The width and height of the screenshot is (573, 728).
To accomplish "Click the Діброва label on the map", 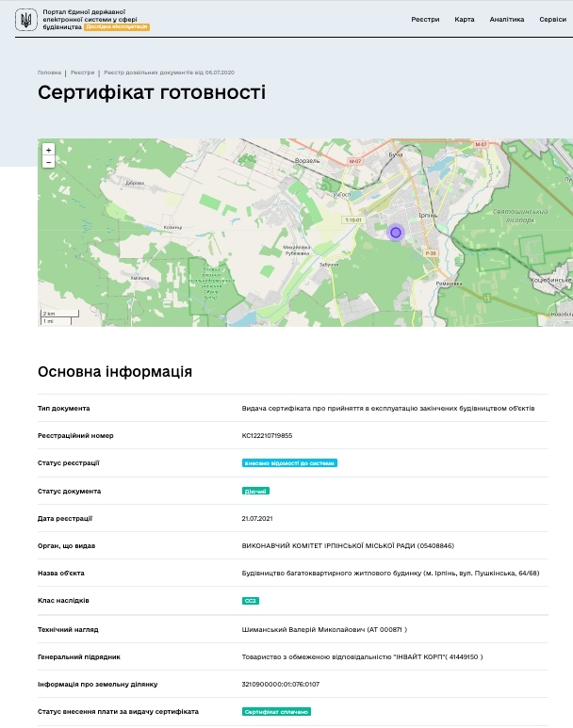I will (x=135, y=183).
